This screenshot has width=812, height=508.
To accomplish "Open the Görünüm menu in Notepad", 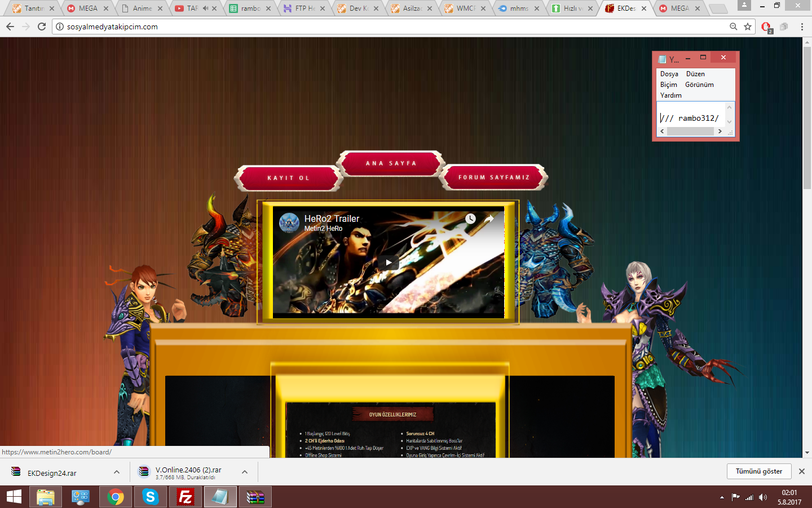I will coord(699,85).
